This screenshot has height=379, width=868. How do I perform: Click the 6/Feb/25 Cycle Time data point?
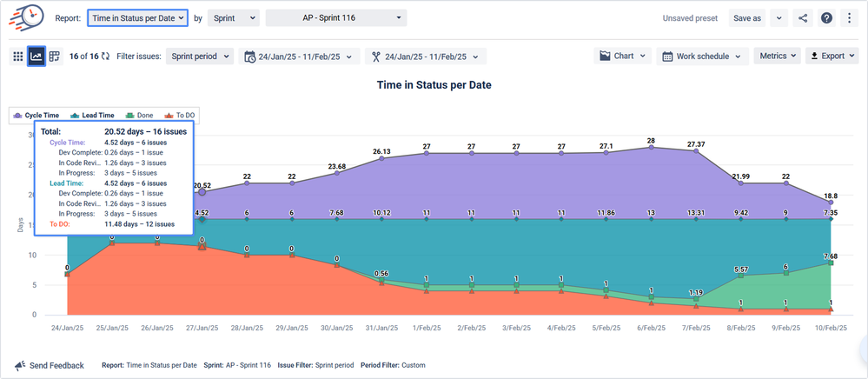coord(651,148)
